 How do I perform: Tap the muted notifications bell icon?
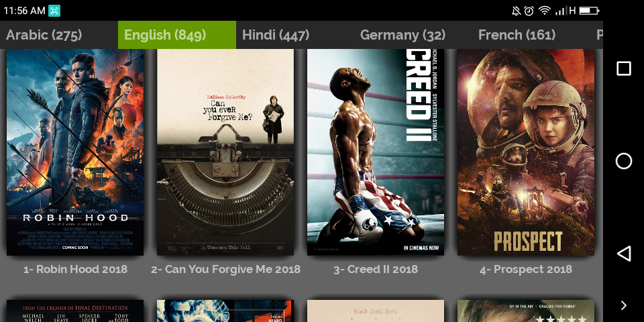pyautogui.click(x=516, y=11)
